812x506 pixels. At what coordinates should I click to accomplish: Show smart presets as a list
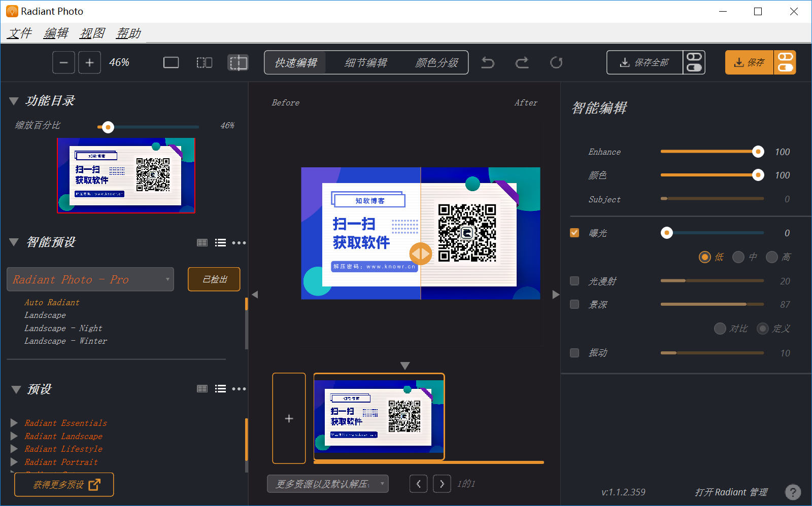click(x=220, y=243)
